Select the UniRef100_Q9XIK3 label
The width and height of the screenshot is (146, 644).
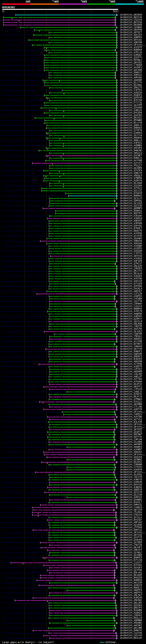pyautogui.click(x=131, y=35)
